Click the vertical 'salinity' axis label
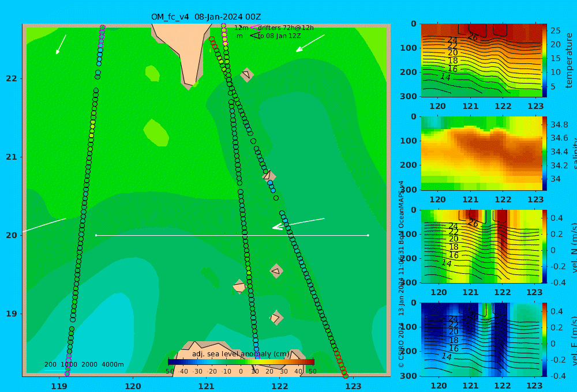The height and width of the screenshot is (392, 577). (x=574, y=153)
